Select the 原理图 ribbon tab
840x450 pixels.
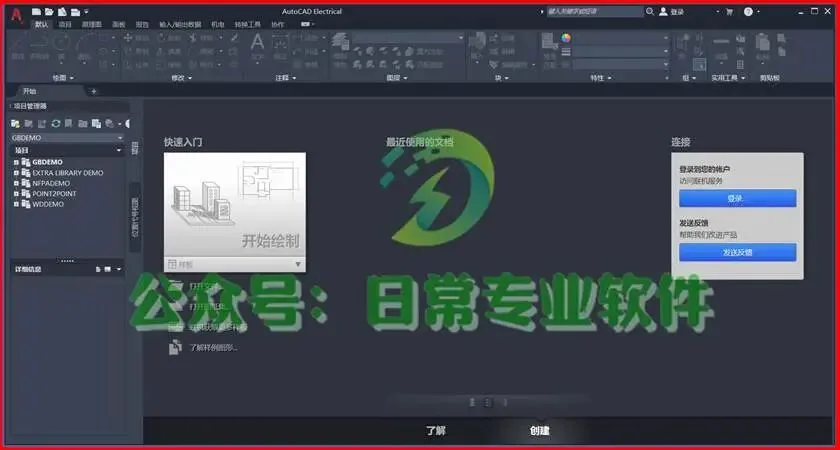click(x=92, y=24)
